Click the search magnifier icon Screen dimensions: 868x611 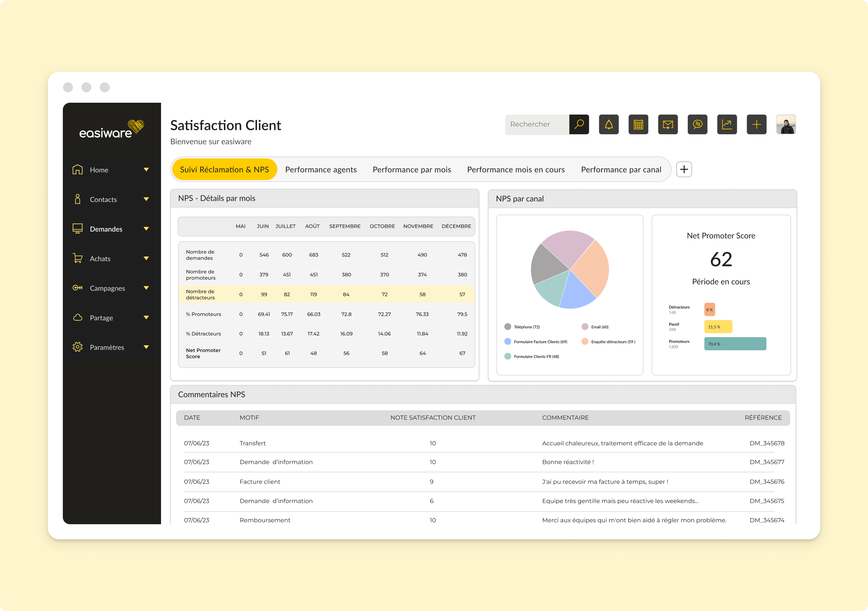pyautogui.click(x=579, y=124)
